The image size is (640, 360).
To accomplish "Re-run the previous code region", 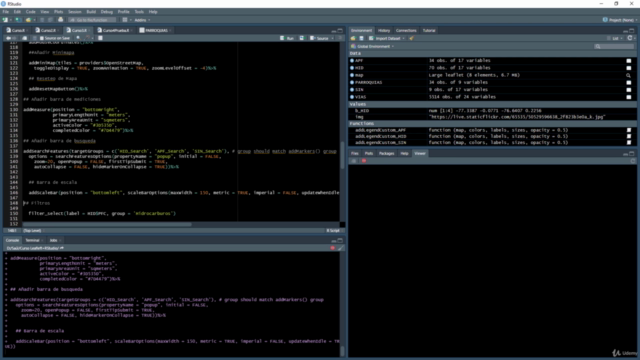I will 302,38.
